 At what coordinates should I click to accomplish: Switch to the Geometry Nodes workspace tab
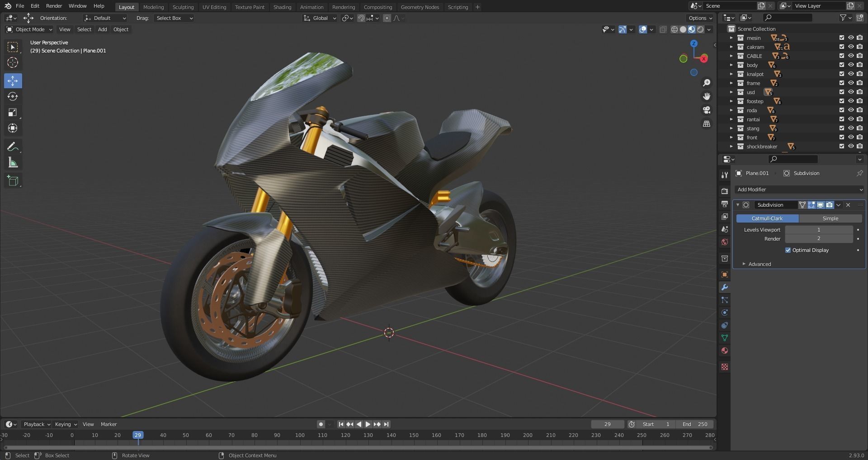coord(420,7)
